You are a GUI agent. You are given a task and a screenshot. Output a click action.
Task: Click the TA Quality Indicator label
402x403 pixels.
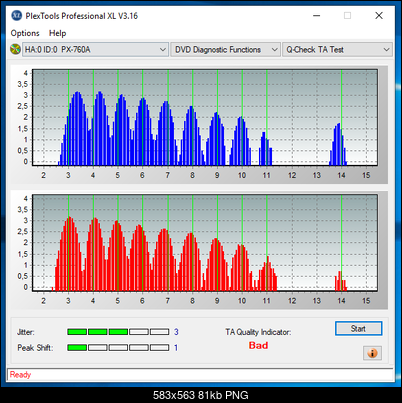pyautogui.click(x=258, y=332)
